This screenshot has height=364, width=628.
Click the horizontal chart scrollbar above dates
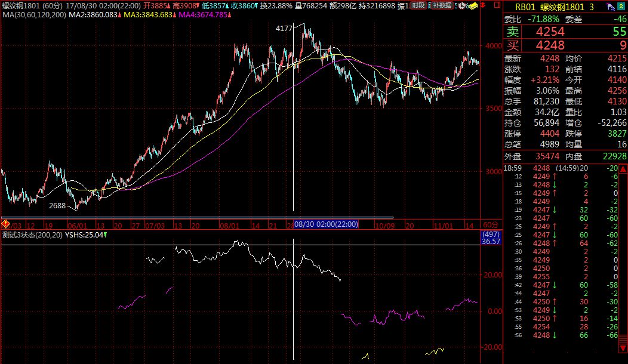click(x=197, y=218)
